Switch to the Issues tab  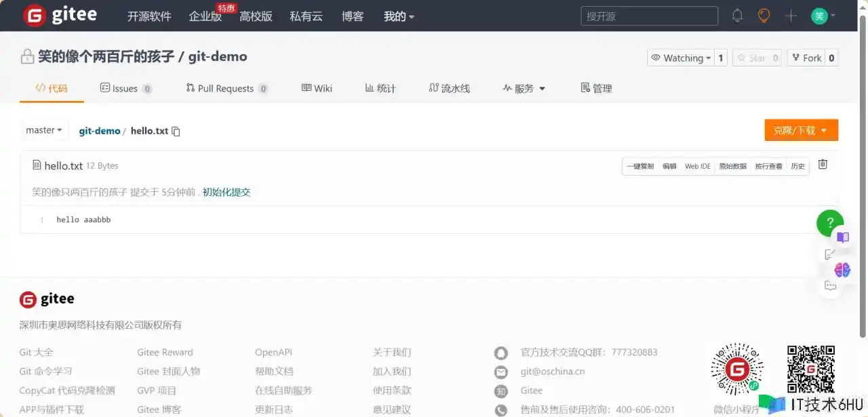125,88
